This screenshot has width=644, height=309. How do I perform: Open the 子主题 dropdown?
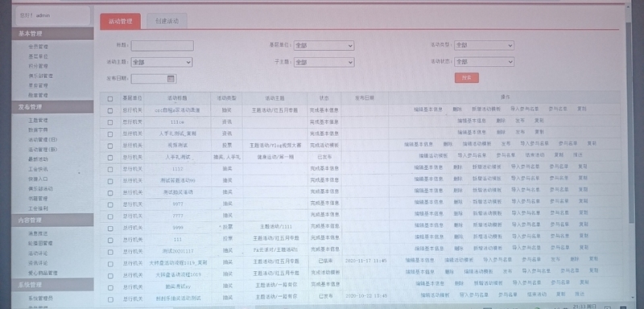click(x=324, y=63)
